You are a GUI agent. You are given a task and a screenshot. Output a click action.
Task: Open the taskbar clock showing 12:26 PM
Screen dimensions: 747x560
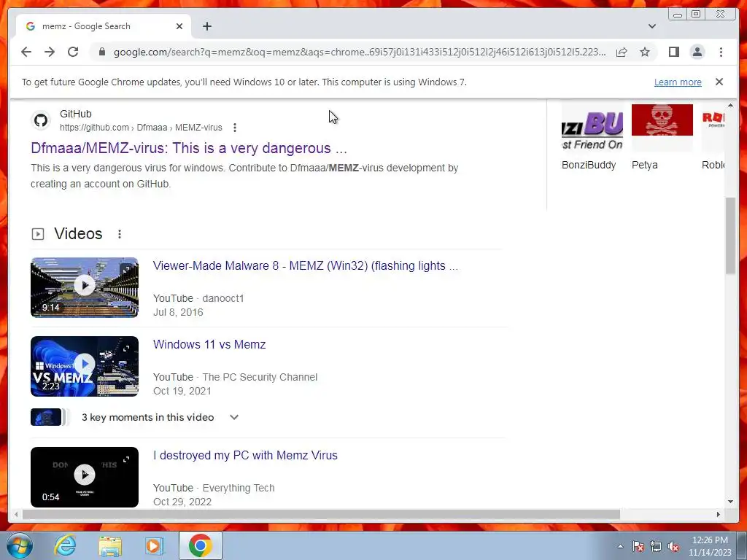coord(710,546)
